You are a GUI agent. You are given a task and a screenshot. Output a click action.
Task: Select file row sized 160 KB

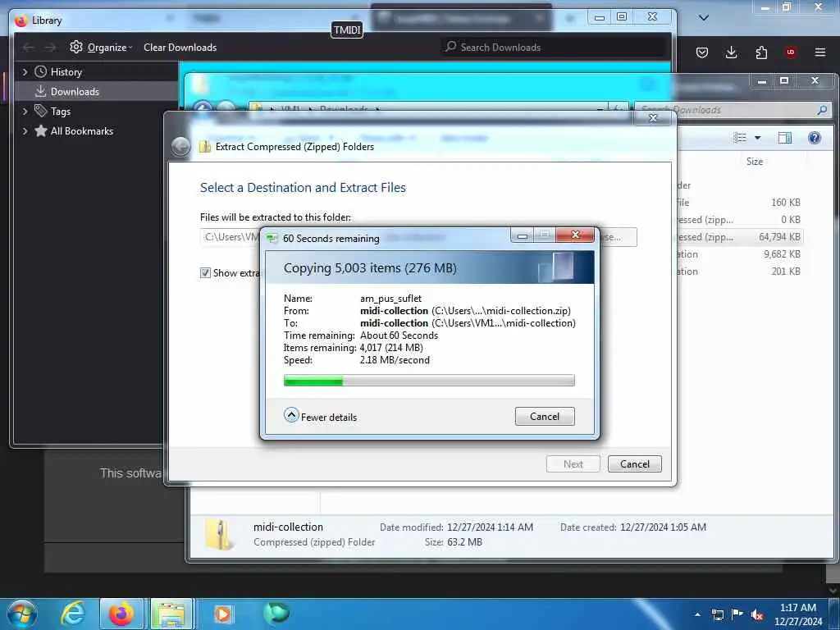[739, 203]
